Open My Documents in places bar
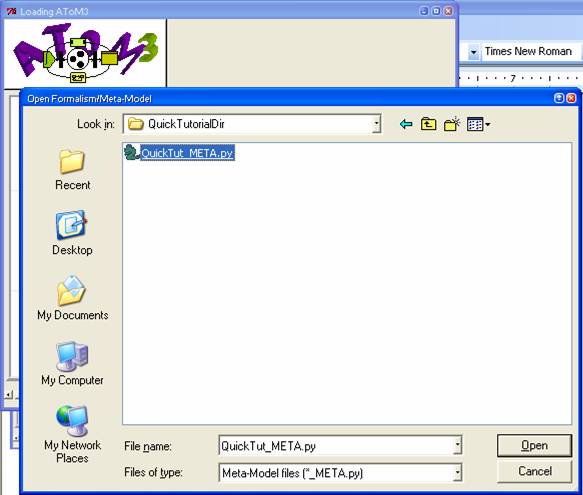This screenshot has height=495, width=583. 73,299
